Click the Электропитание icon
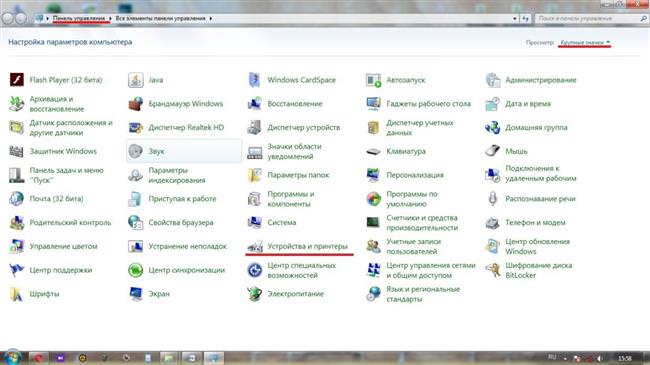The height and width of the screenshot is (365, 650). (254, 294)
